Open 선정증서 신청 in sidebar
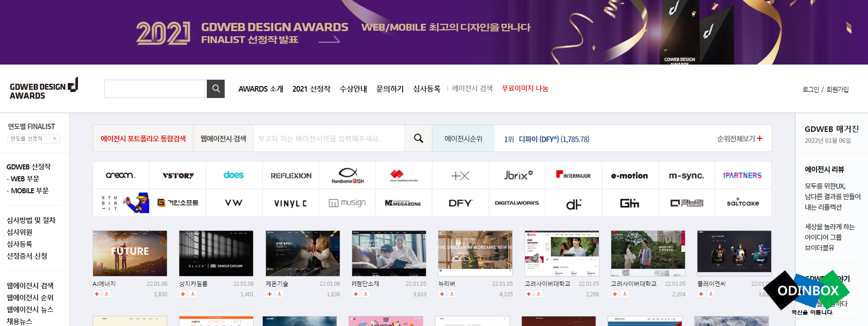868x326 pixels. click(x=27, y=256)
